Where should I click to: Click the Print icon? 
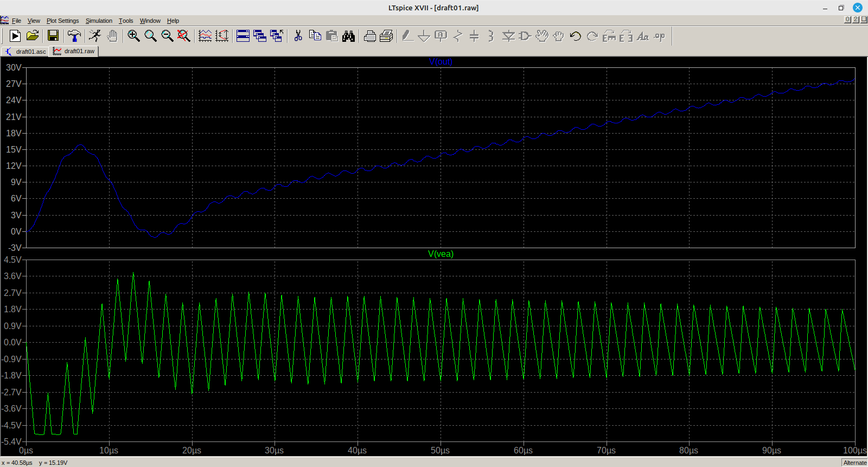370,36
